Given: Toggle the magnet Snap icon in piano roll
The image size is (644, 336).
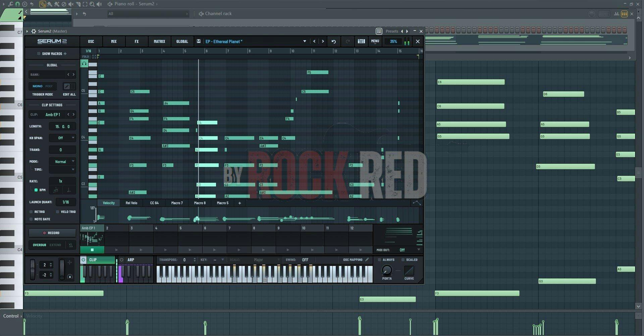Looking at the screenshot, I should pyautogui.click(x=17, y=4).
